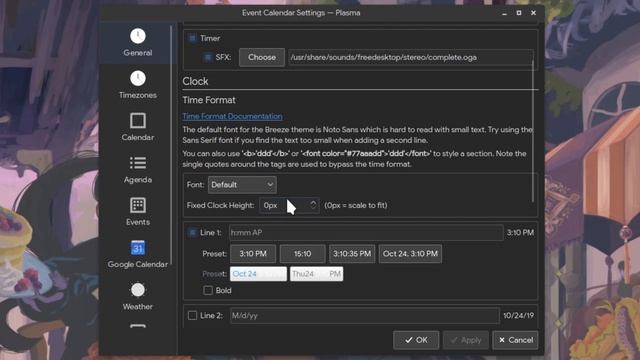Select the Thu24 PM preset
This screenshot has width=640, height=360.
point(316,274)
